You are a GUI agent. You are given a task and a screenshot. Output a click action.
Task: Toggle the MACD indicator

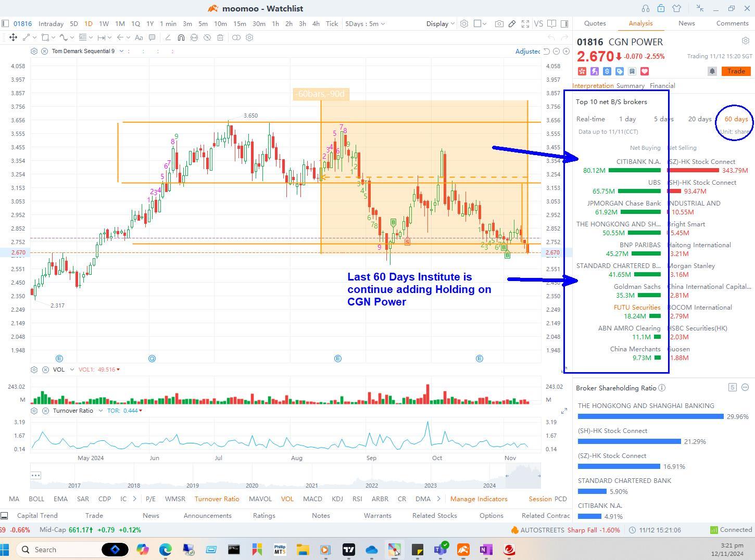click(312, 499)
